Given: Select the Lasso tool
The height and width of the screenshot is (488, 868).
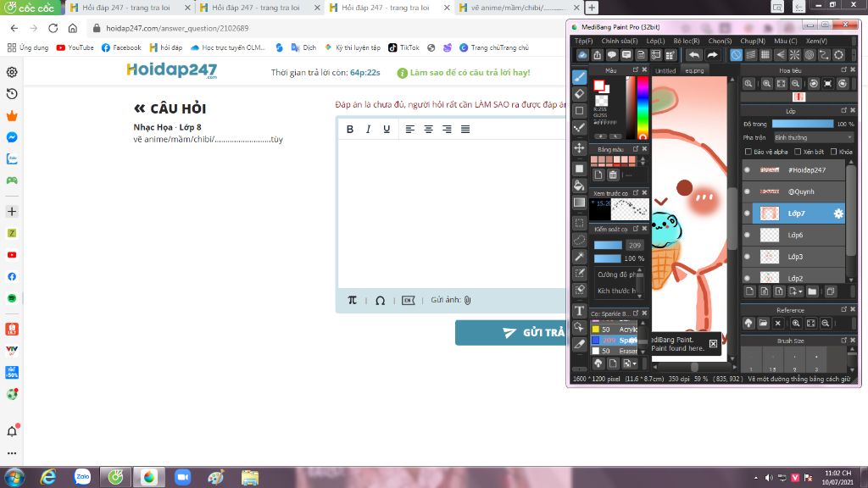Looking at the screenshot, I should (x=579, y=240).
